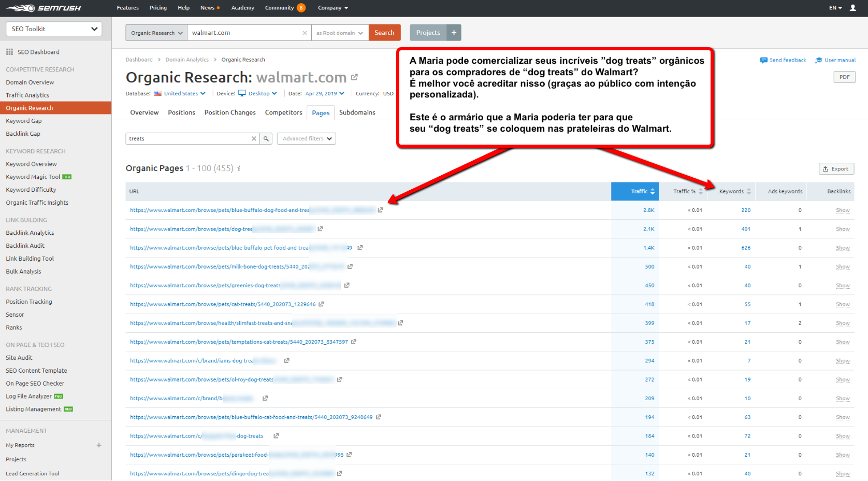Click Domain Analytics breadcrumb
The height and width of the screenshot is (481, 868).
click(x=187, y=60)
